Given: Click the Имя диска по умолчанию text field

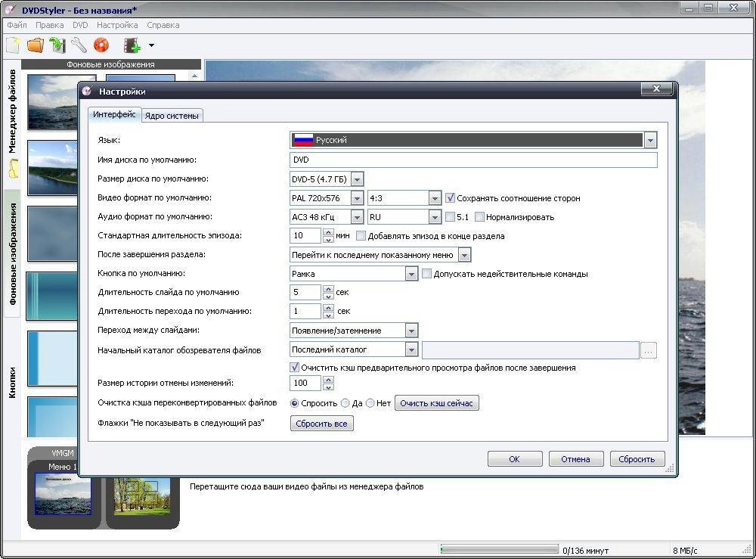Looking at the screenshot, I should coord(473,160).
